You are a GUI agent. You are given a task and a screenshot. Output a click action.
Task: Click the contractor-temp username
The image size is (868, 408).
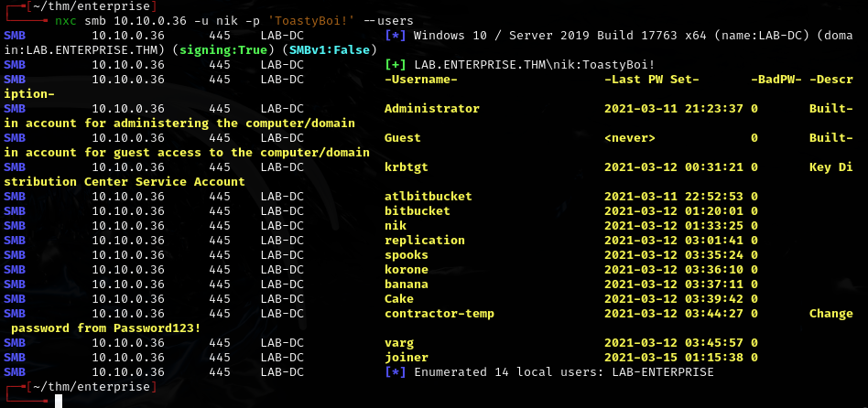(x=439, y=313)
